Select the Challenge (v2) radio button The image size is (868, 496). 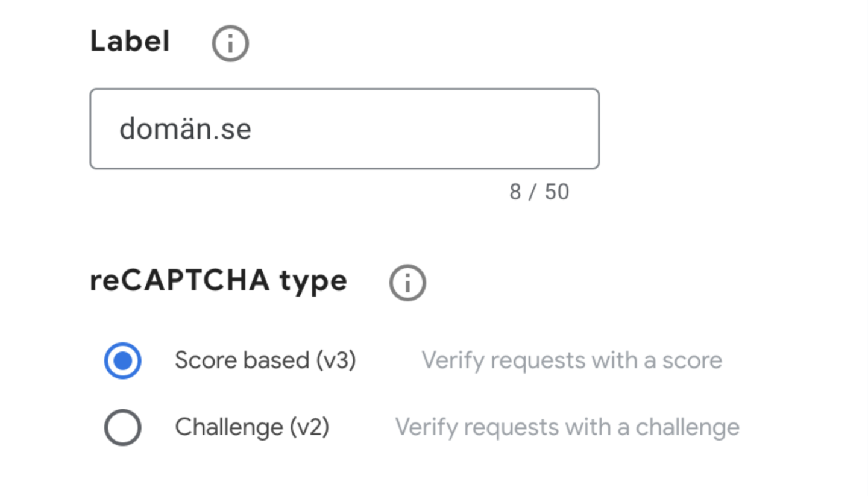[x=123, y=427]
